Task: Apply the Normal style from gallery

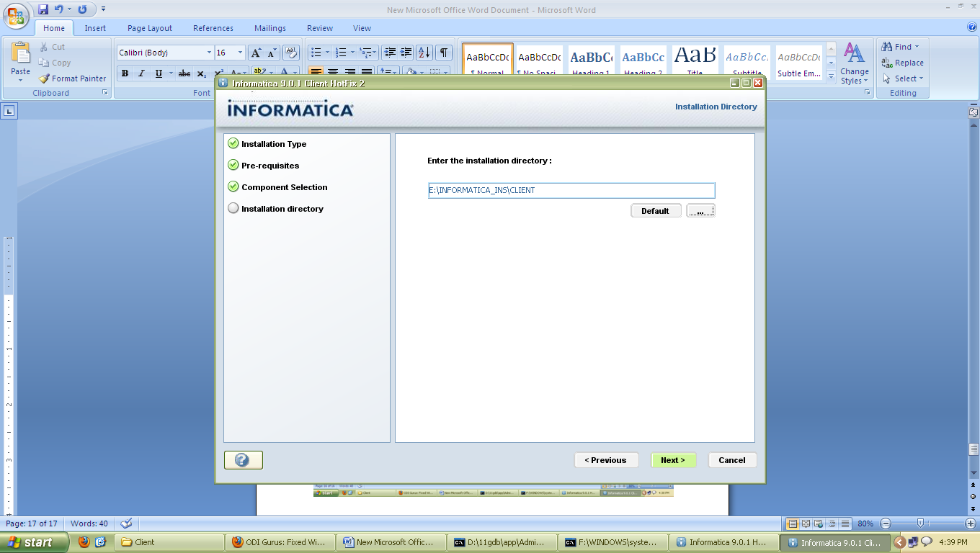Action: click(x=488, y=60)
